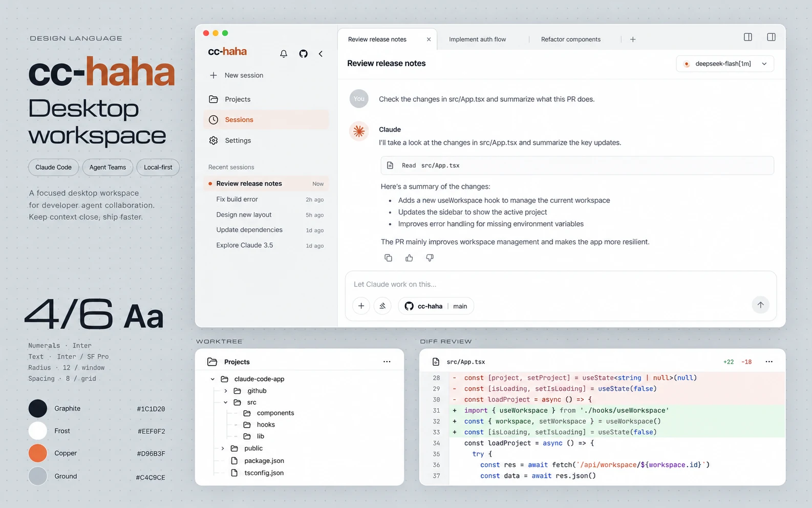The width and height of the screenshot is (812, 508).
Task: Send message with up arrow button
Action: pos(760,305)
